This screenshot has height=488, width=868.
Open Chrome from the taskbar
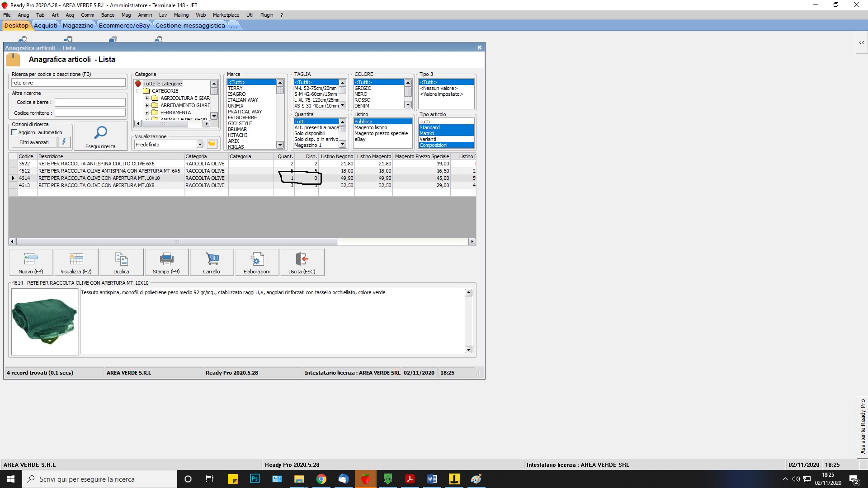click(321, 479)
